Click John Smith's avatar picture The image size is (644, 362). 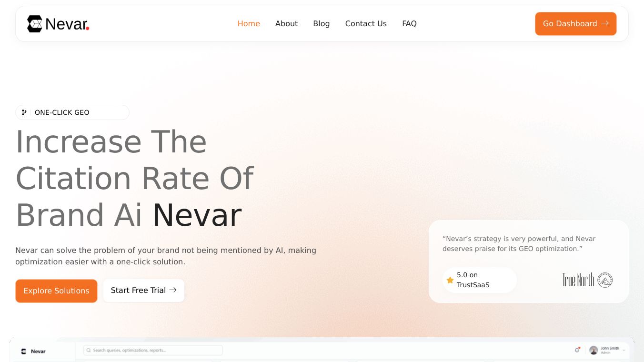594,351
